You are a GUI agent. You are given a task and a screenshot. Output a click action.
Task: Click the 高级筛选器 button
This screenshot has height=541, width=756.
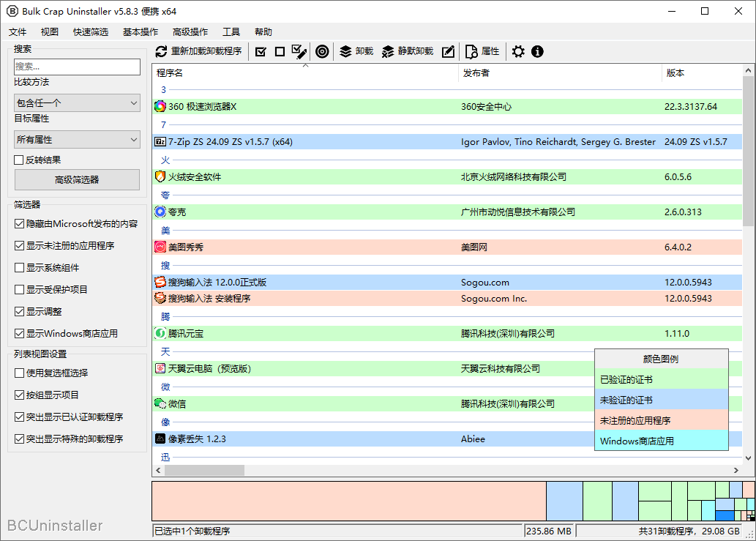(77, 180)
